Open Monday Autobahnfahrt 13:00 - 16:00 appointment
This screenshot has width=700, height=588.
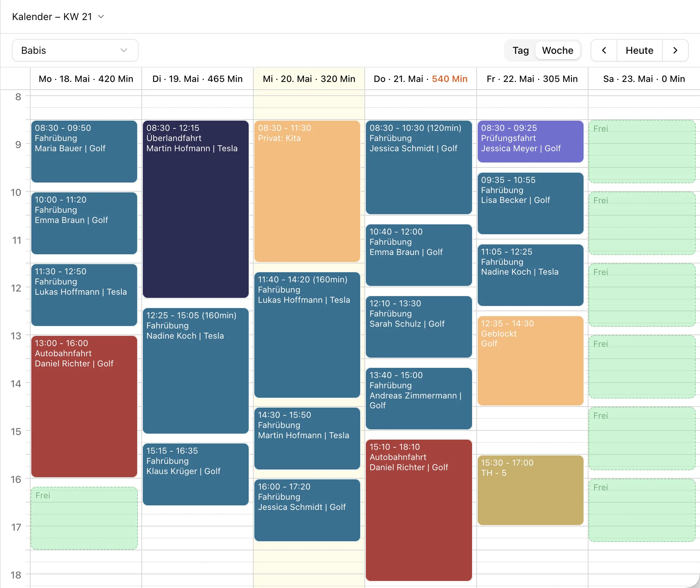click(84, 407)
